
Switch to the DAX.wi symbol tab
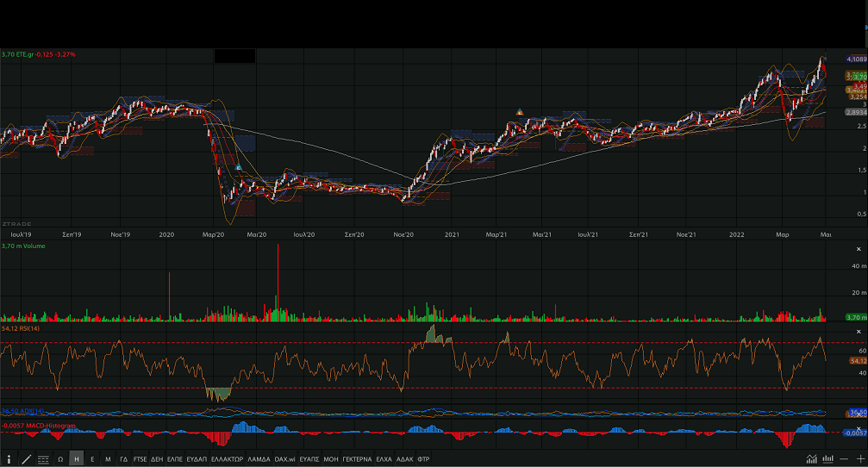tap(285, 459)
